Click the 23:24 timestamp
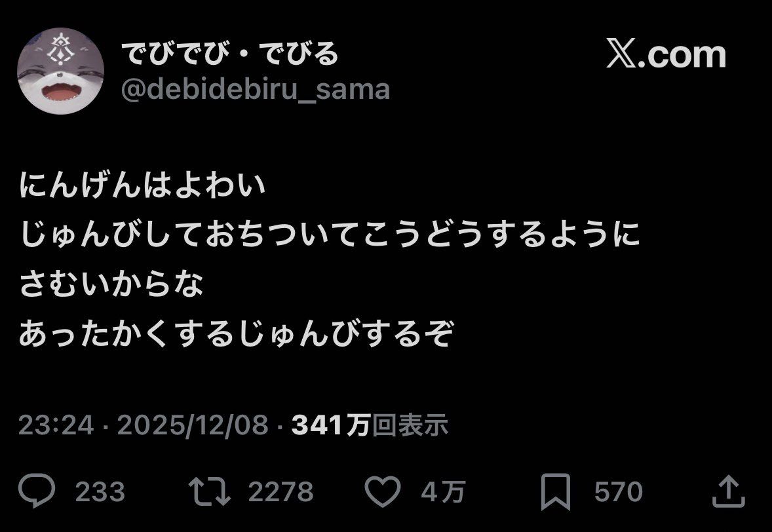Screen dimensions: 772x532 point(56,425)
